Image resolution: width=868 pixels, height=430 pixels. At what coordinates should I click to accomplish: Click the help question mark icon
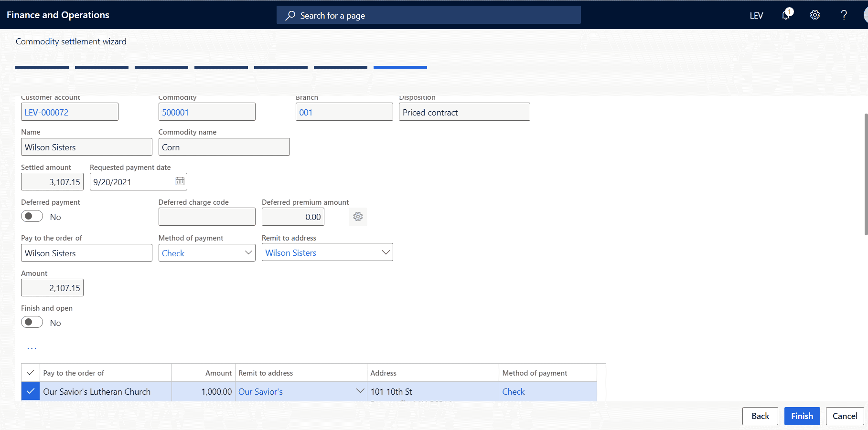tap(844, 15)
